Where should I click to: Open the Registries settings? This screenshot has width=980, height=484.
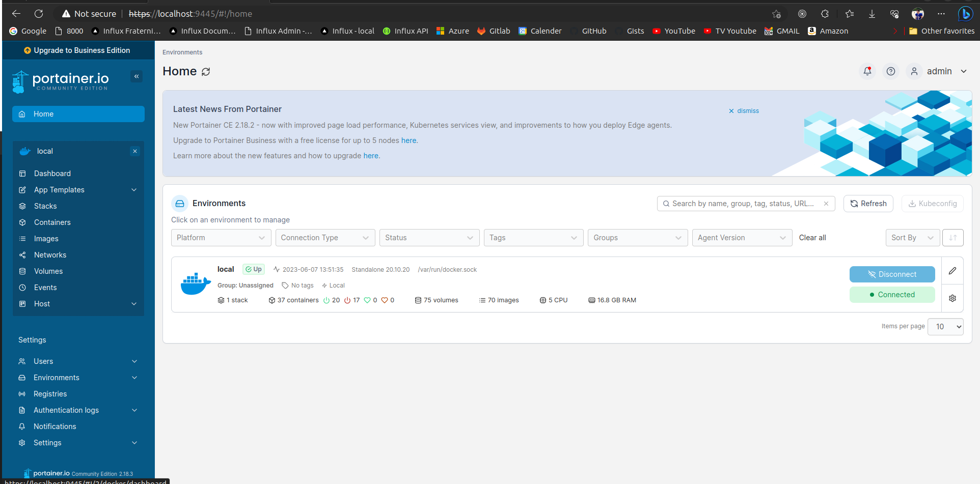pyautogui.click(x=49, y=393)
